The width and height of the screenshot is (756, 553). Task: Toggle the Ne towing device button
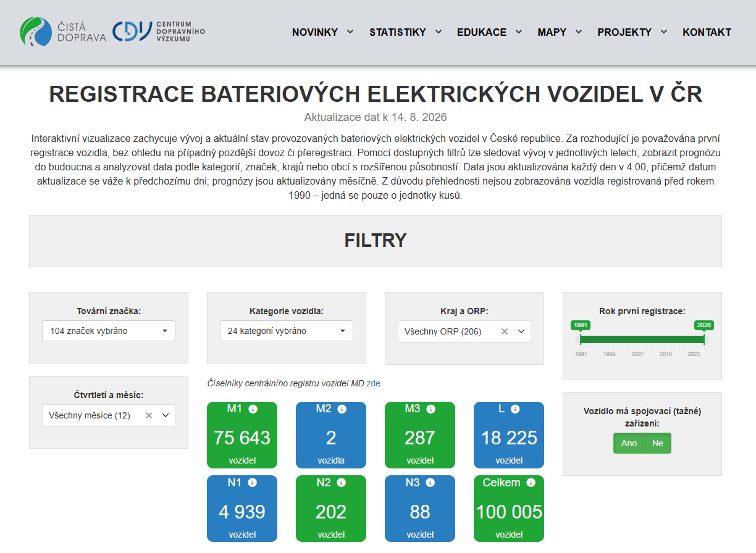(x=658, y=443)
